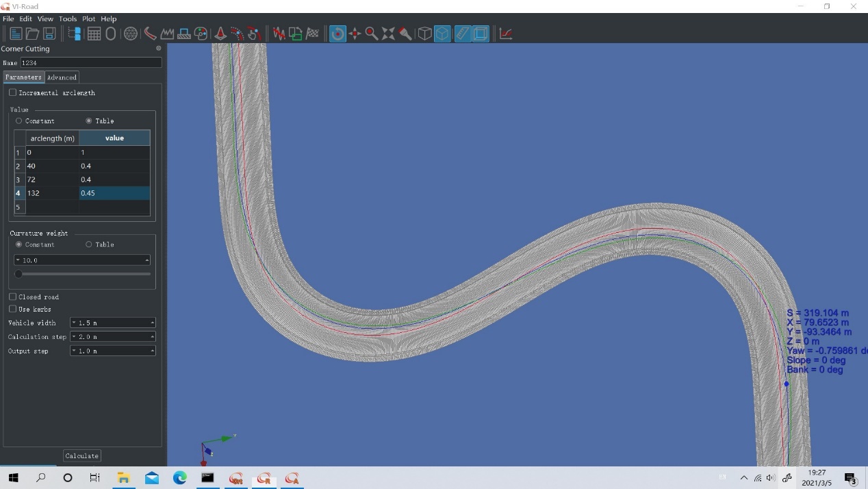Select the Constant radio under Value
This screenshot has height=489, width=868.
18,121
